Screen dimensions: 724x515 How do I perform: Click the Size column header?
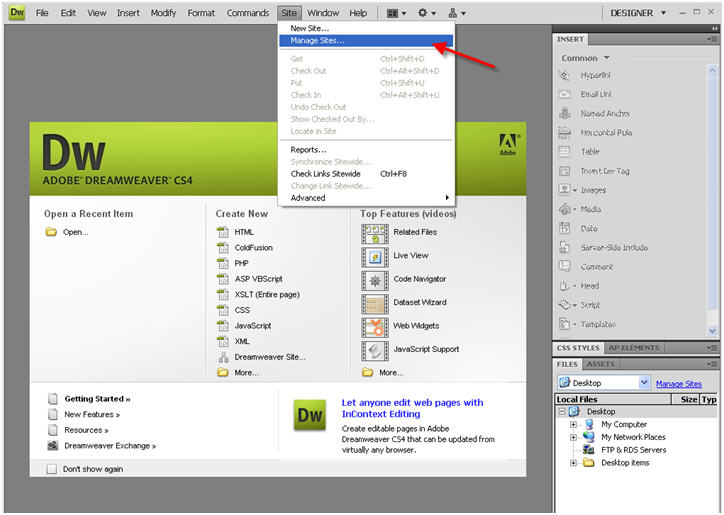tap(686, 400)
